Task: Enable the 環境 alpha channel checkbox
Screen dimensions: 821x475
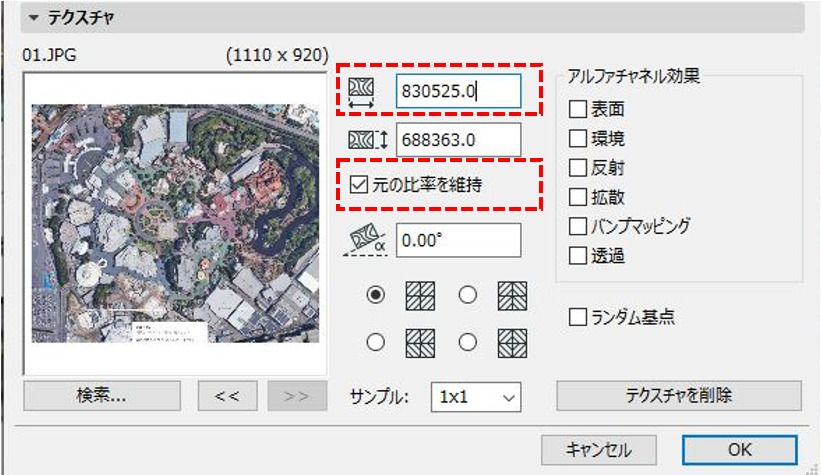Action: [x=578, y=138]
